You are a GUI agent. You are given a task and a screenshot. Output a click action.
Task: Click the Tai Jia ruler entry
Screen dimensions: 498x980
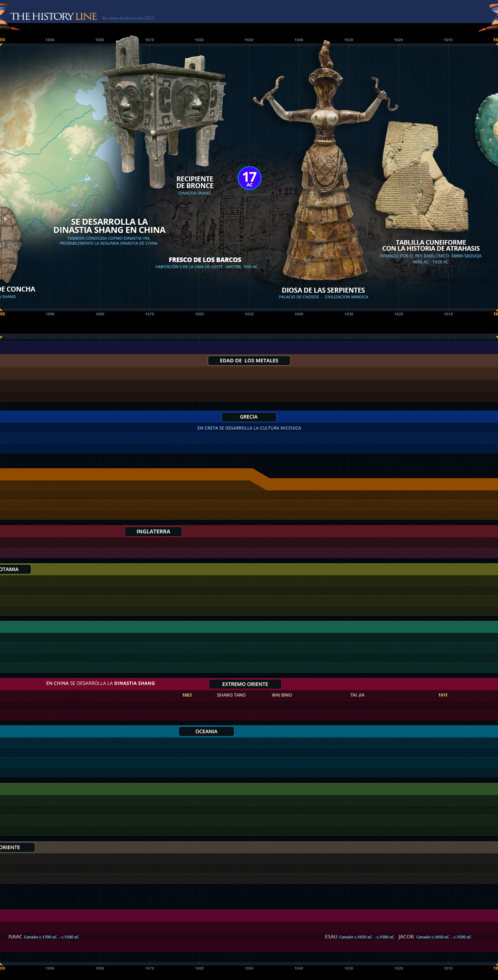click(x=357, y=695)
